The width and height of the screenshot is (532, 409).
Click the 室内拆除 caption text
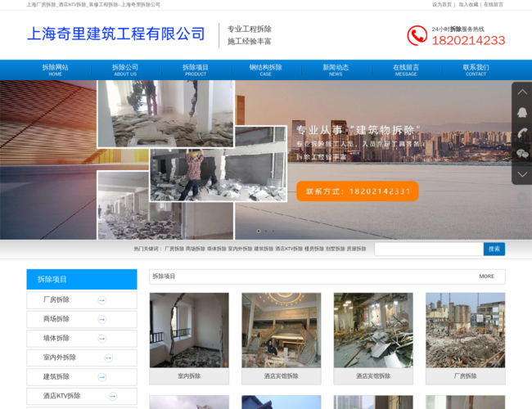(x=189, y=376)
